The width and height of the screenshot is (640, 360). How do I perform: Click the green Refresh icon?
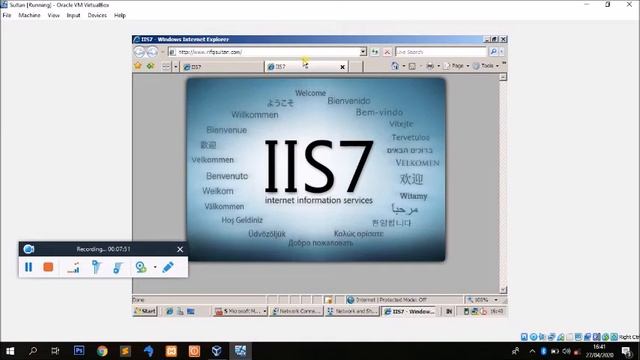pos(375,52)
